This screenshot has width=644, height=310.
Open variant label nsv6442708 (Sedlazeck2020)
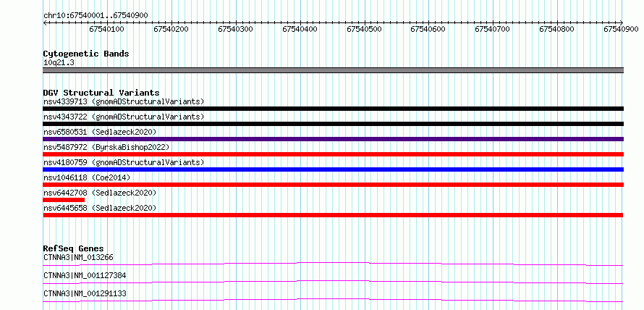tap(100, 193)
